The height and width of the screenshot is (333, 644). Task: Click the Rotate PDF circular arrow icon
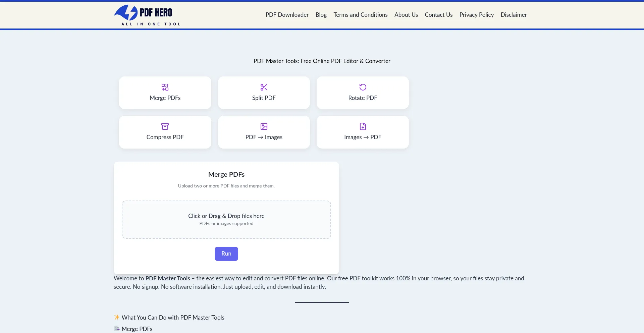point(363,87)
